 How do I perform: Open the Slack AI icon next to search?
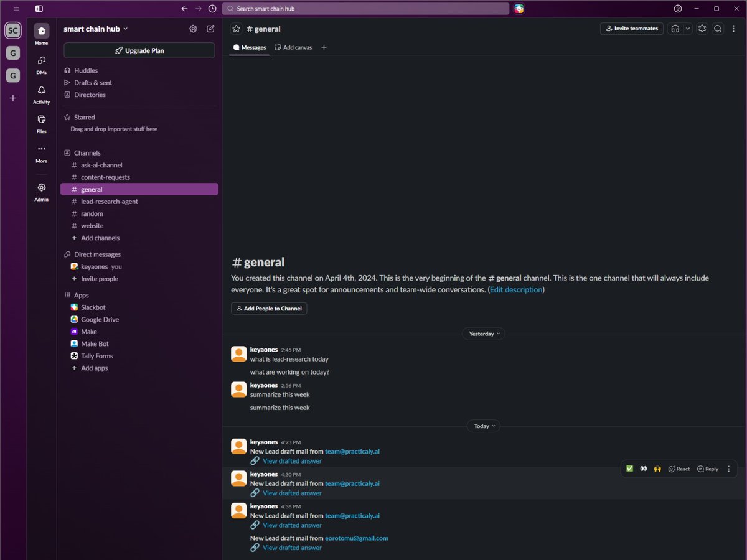coord(519,9)
